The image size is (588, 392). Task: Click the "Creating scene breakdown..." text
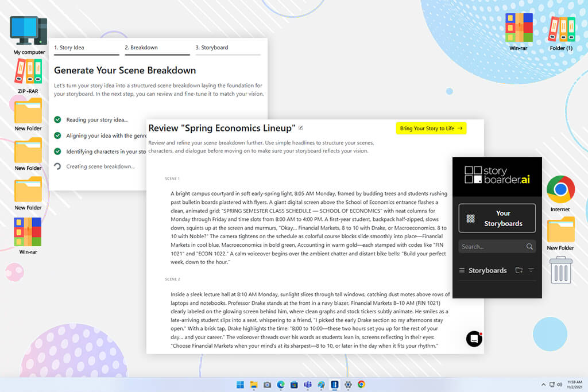point(100,166)
